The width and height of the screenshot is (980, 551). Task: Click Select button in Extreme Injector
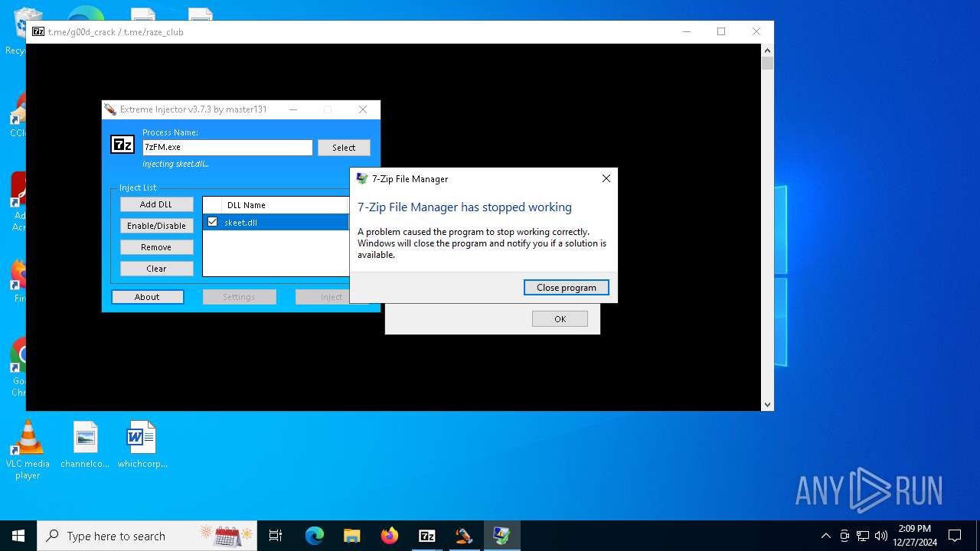click(x=344, y=148)
